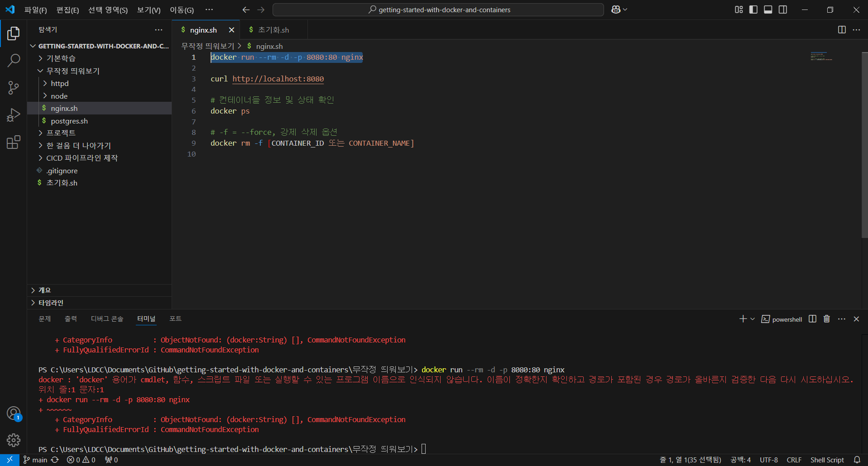
Task: Create a new terminal with plus icon
Action: coord(743,319)
